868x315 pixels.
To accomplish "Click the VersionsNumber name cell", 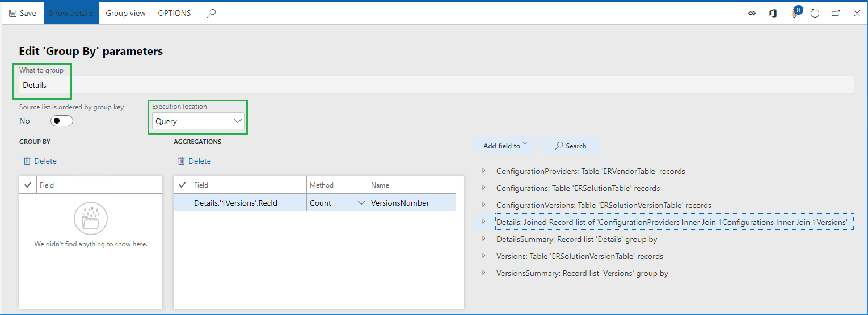I will point(411,202).
